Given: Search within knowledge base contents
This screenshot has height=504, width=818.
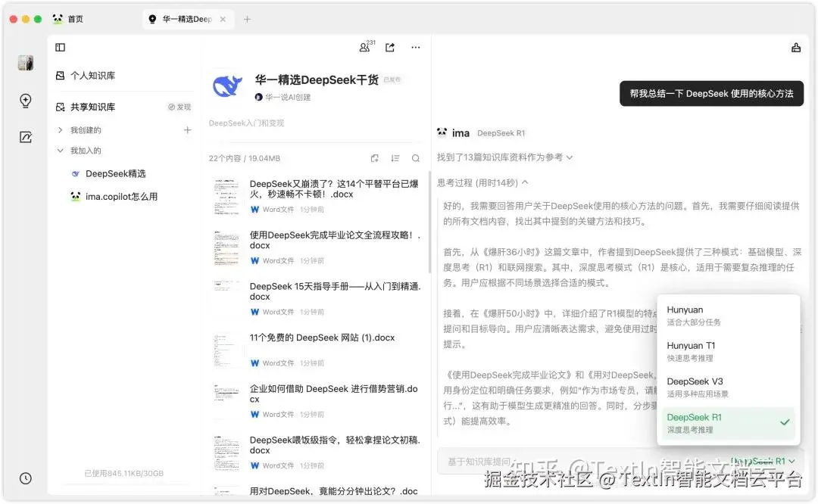Looking at the screenshot, I should pos(415,158).
